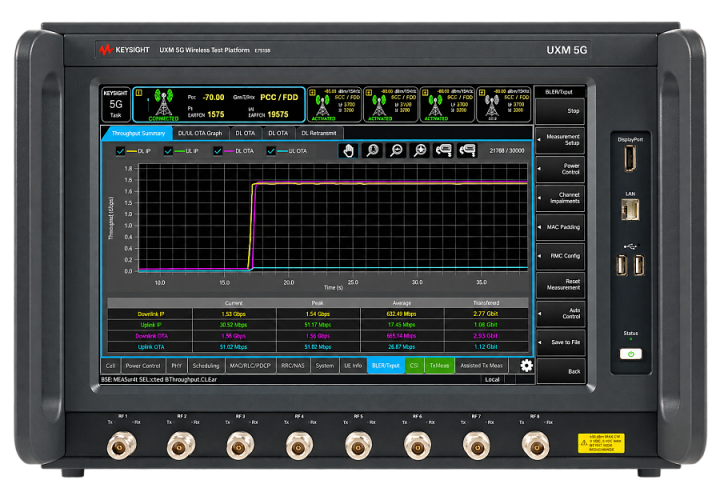The width and height of the screenshot is (720, 480).
Task: Click the magnifier icon beside the hand tool
Action: click(x=372, y=151)
